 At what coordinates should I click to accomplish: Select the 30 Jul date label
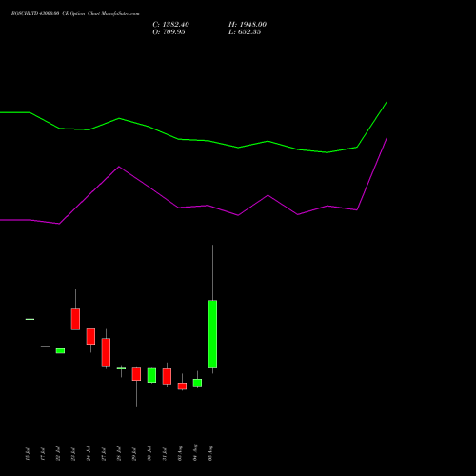[x=149, y=454]
